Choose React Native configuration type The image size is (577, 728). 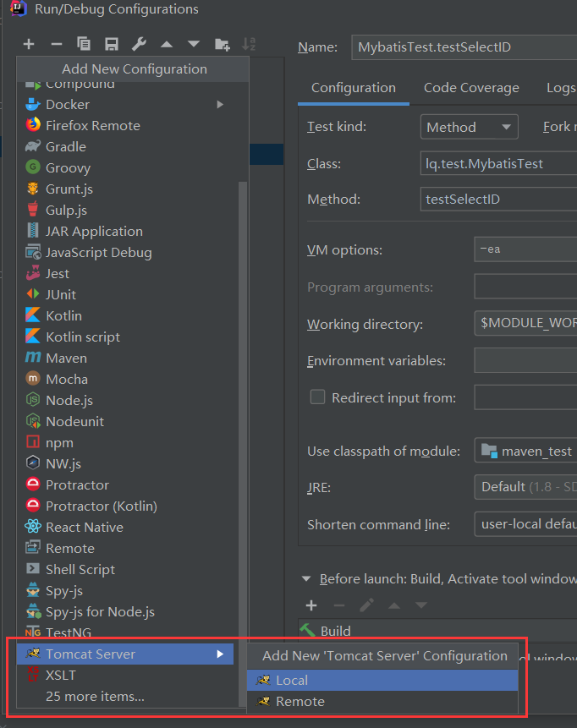click(125, 527)
